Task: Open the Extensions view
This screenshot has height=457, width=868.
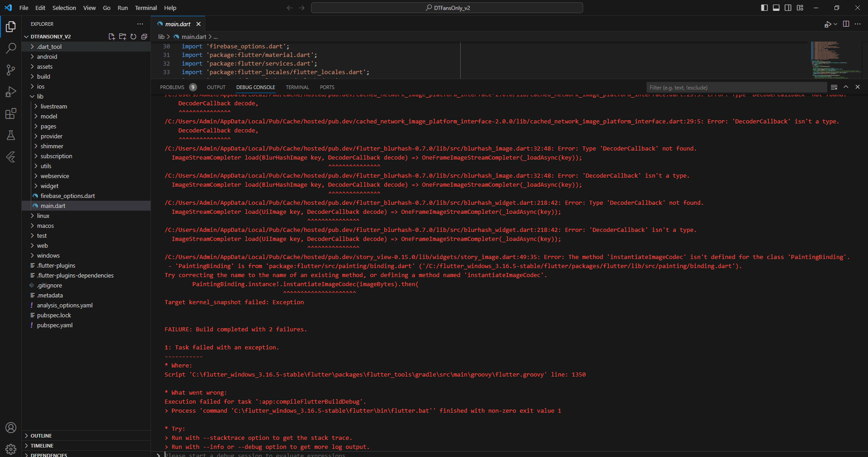Action: coord(11,113)
